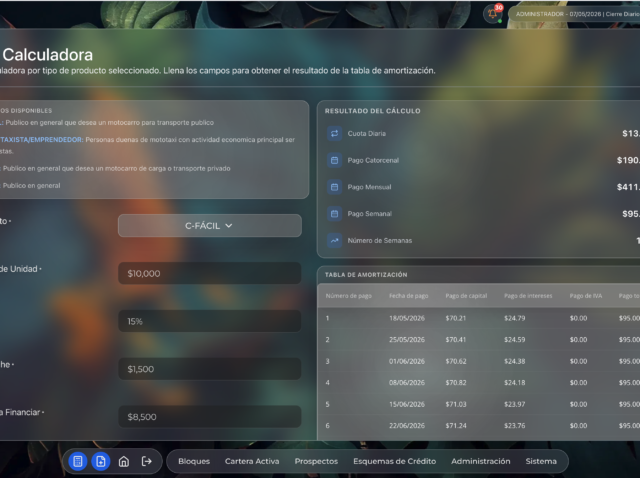Click the Pago de capital column header
The height and width of the screenshot is (478, 640).
(466, 296)
